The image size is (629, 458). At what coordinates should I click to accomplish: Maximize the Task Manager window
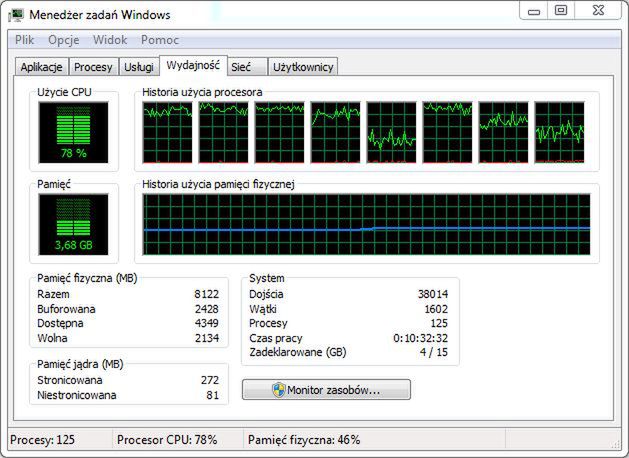coord(561,11)
